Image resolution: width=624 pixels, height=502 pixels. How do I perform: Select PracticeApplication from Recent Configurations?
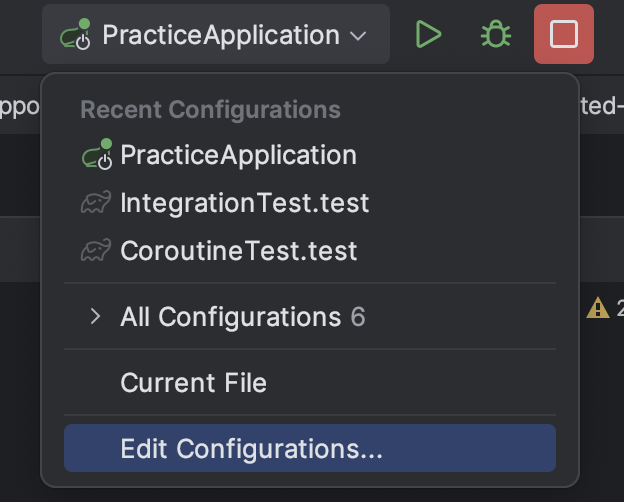click(x=238, y=155)
